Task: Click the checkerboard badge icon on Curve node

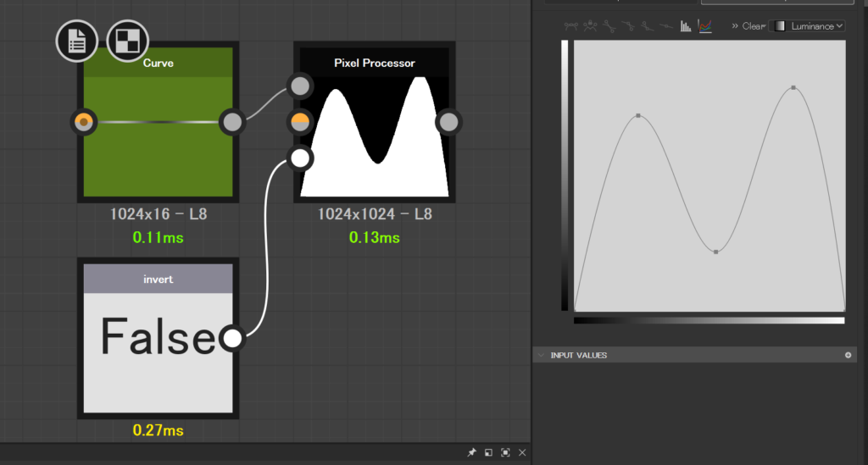Action: (x=128, y=41)
